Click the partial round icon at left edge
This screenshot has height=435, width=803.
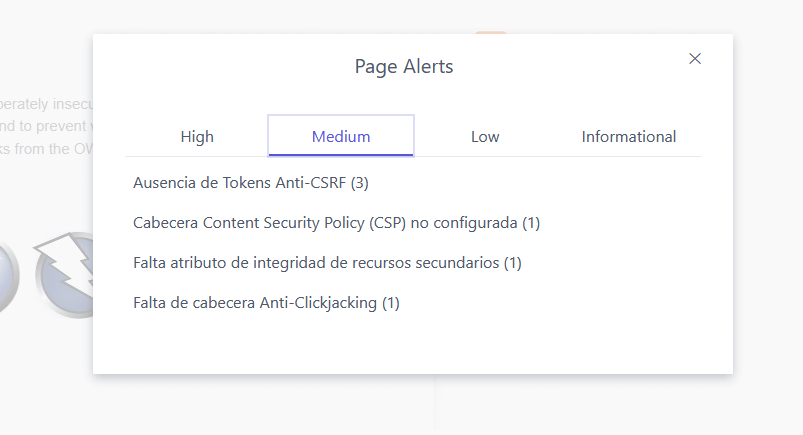8,277
